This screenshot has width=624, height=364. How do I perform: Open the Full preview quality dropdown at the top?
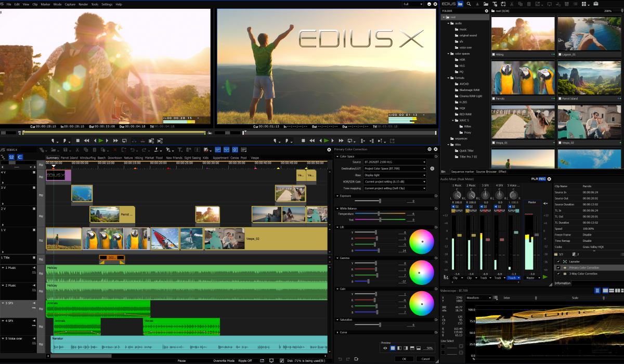413,4
